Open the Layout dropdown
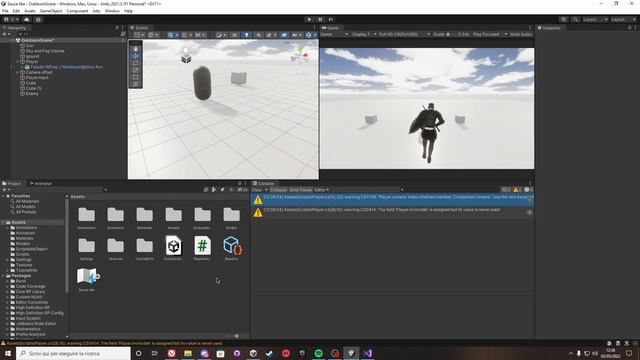640x360 pixels. pyautogui.click(x=623, y=19)
